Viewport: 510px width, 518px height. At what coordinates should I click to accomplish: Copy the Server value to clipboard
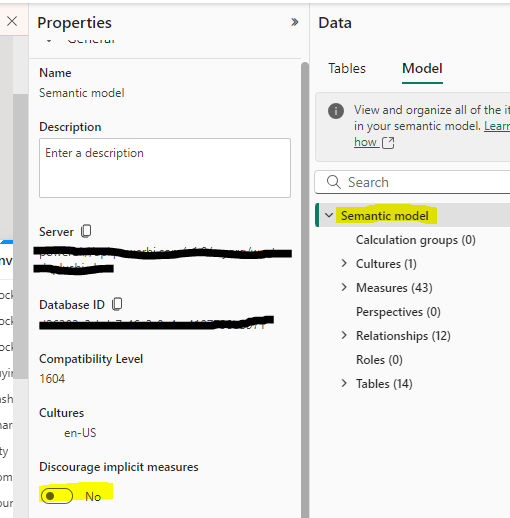click(86, 231)
